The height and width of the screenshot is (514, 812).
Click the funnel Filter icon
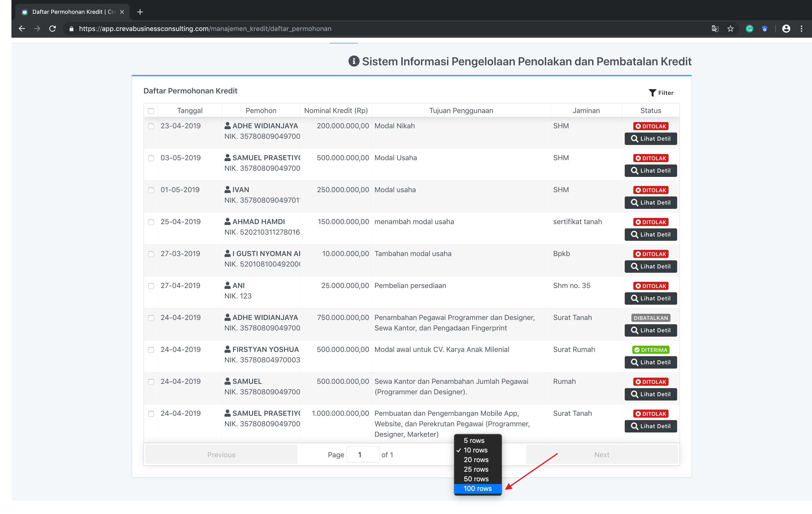[652, 93]
